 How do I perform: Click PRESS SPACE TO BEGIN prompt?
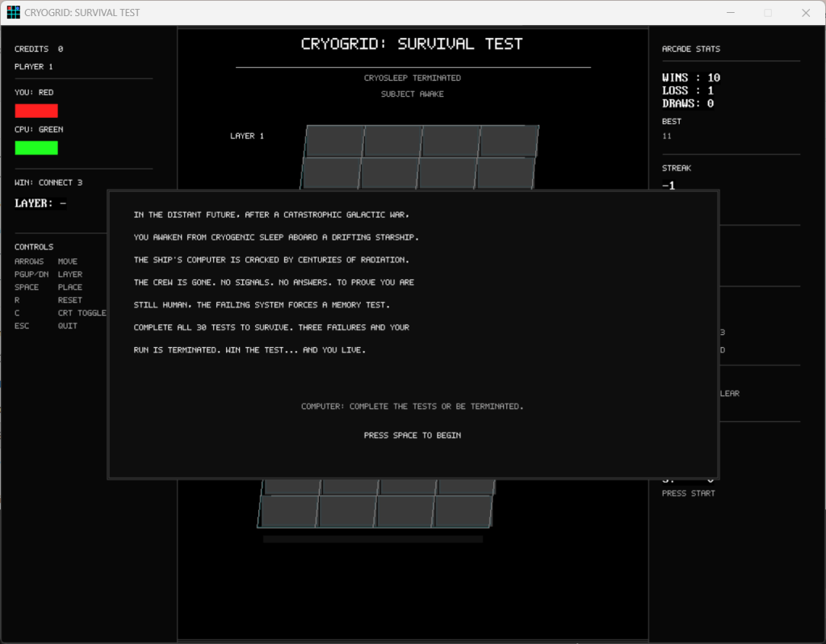412,436
